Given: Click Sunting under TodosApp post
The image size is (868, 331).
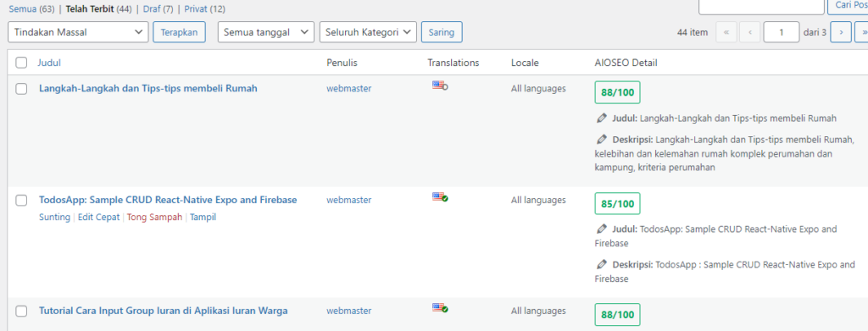Looking at the screenshot, I should [x=54, y=218].
